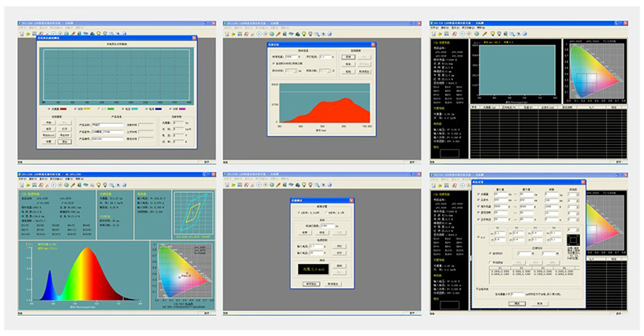Open the second menu in the red spectrum window menu bar
Screen dimensions: 644x336
tap(238, 28)
